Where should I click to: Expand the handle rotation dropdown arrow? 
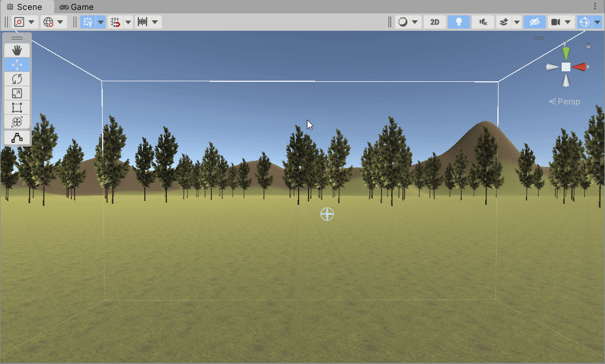tap(60, 22)
